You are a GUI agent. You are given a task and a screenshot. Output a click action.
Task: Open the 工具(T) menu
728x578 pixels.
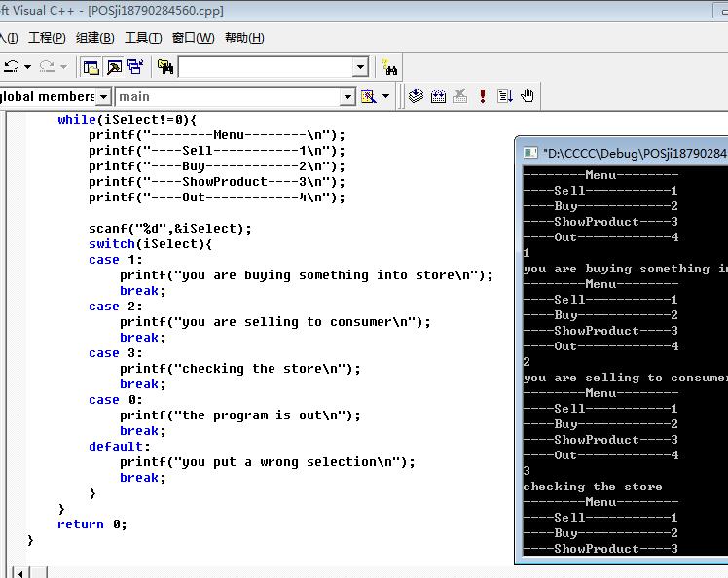pos(143,38)
